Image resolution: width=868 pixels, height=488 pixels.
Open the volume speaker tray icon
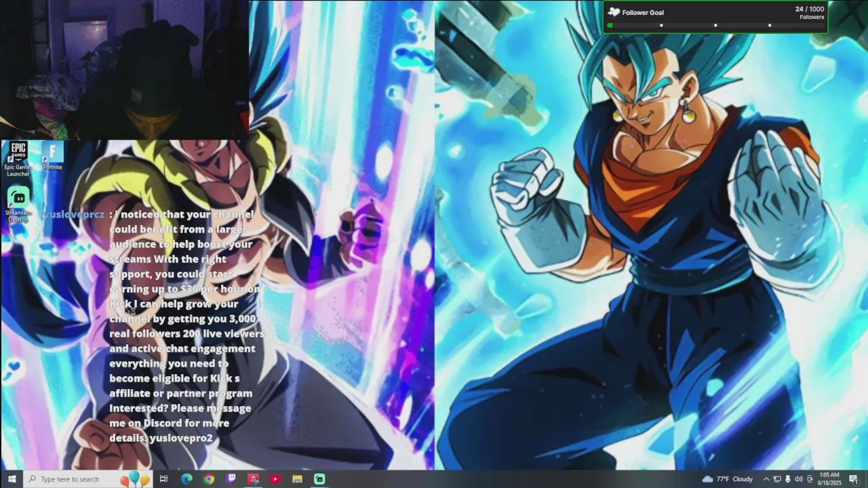click(798, 479)
